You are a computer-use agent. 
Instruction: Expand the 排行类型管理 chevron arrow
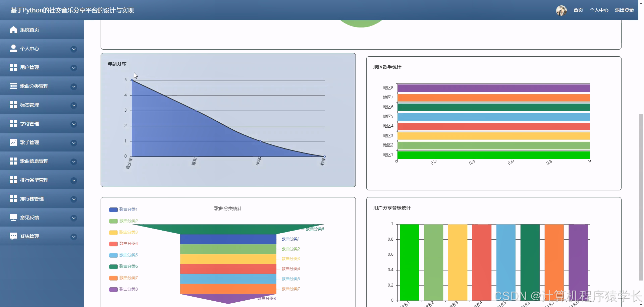coord(74,181)
